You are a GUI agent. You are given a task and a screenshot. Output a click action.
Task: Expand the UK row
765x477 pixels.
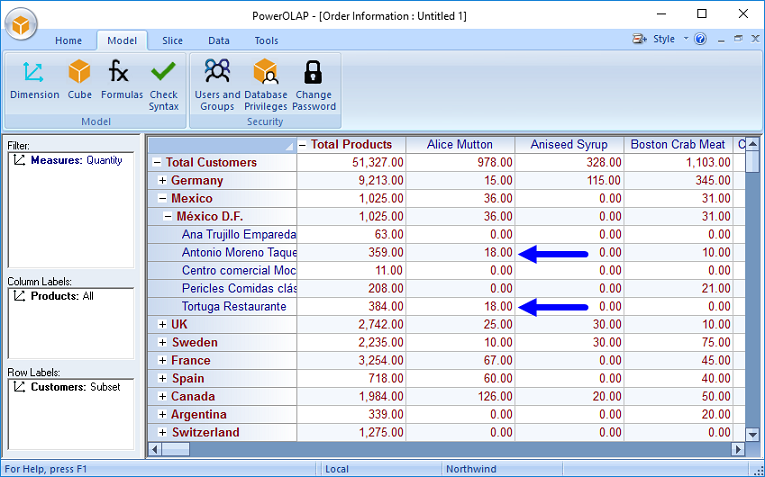(x=162, y=324)
